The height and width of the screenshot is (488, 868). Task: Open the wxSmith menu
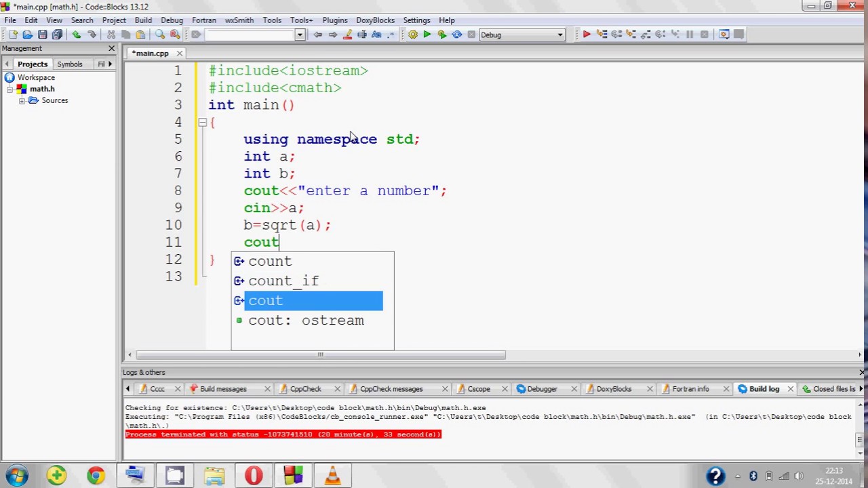coord(239,20)
